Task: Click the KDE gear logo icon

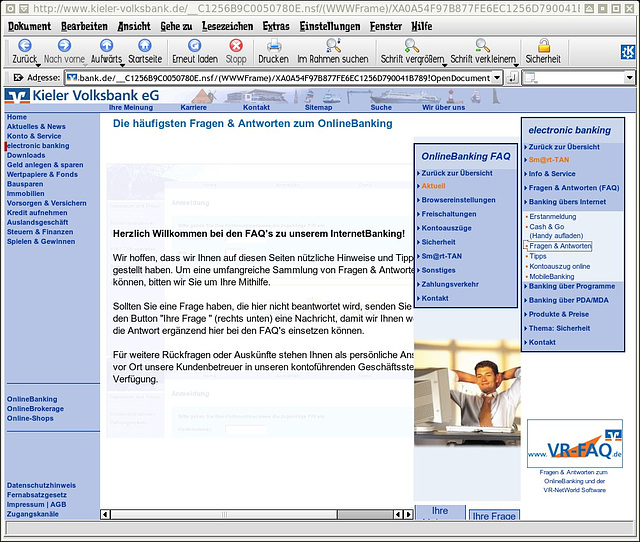Action: [627, 52]
